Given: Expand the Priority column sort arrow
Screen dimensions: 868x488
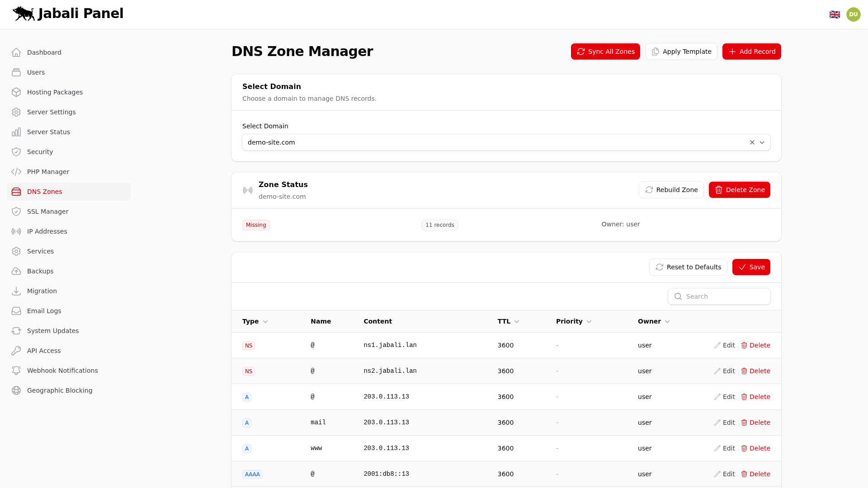Looking at the screenshot, I should pos(590,321).
